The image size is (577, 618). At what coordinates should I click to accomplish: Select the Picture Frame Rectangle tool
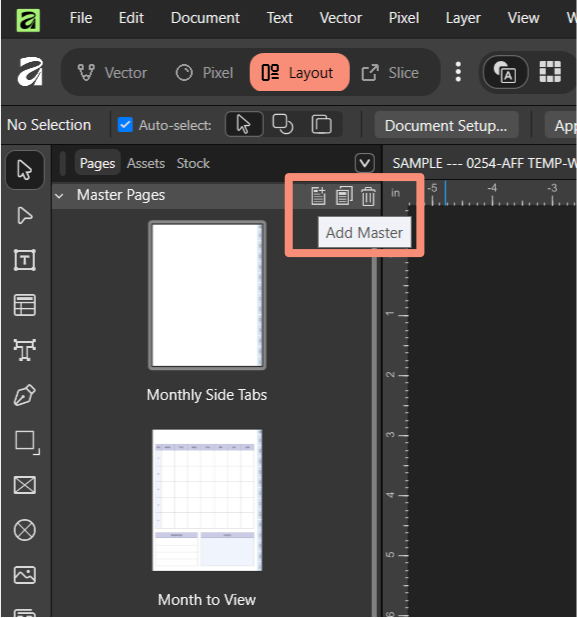pos(24,485)
